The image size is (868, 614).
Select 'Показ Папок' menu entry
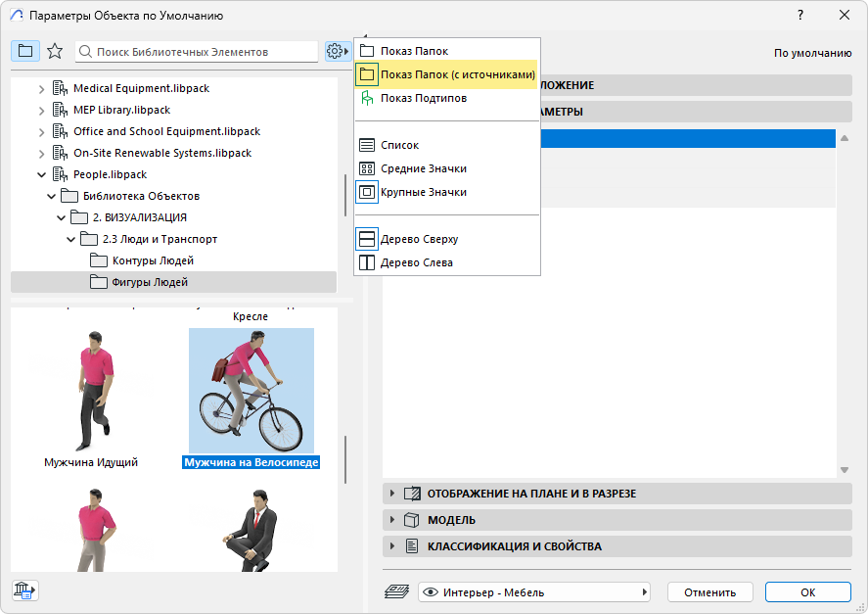(x=446, y=51)
